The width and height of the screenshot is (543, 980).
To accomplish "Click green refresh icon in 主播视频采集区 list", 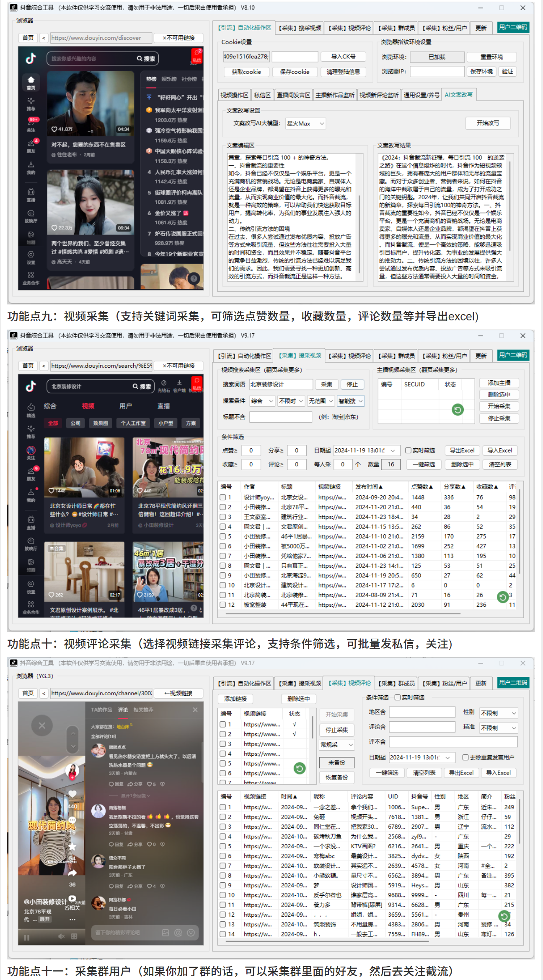I will pos(458,410).
